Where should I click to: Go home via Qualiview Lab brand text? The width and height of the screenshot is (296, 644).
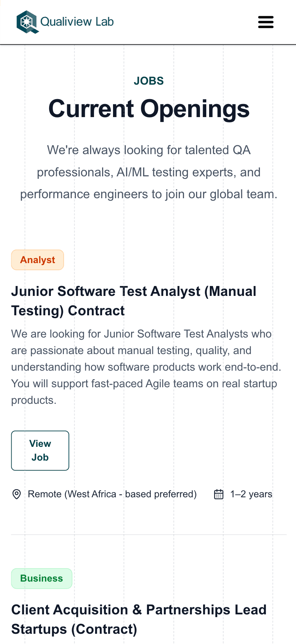77,22
